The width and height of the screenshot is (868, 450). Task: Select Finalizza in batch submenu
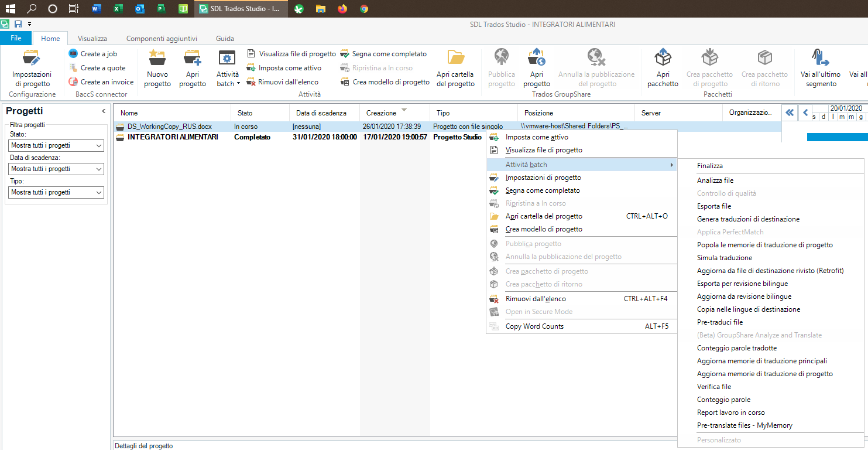pos(770,166)
